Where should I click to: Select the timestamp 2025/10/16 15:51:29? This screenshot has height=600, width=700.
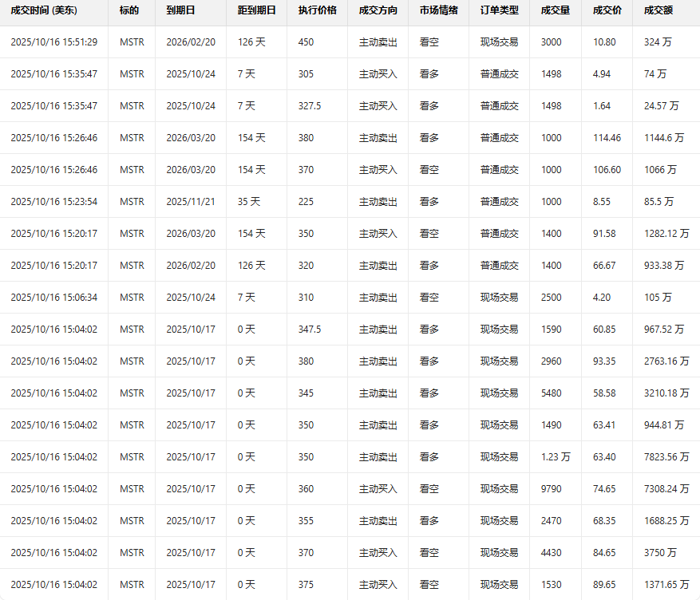click(54, 42)
